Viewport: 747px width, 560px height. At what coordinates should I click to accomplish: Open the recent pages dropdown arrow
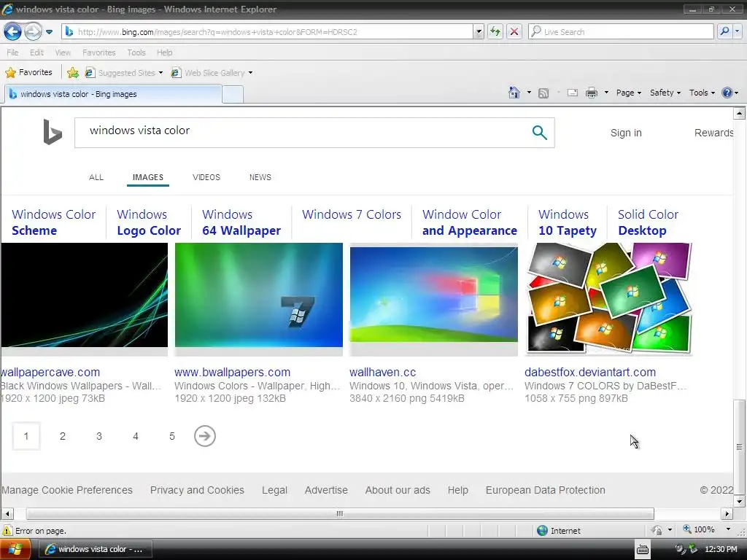(x=49, y=32)
